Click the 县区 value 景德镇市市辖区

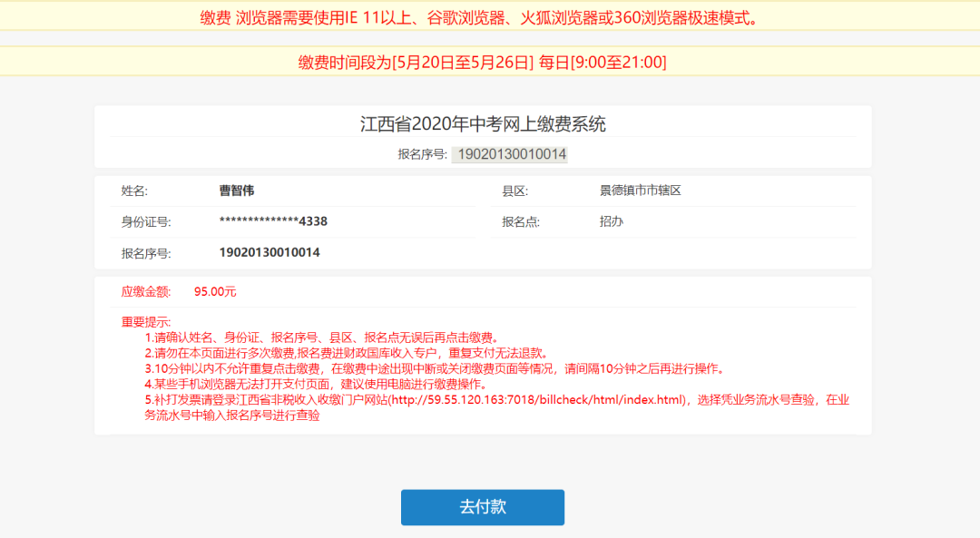click(640, 191)
